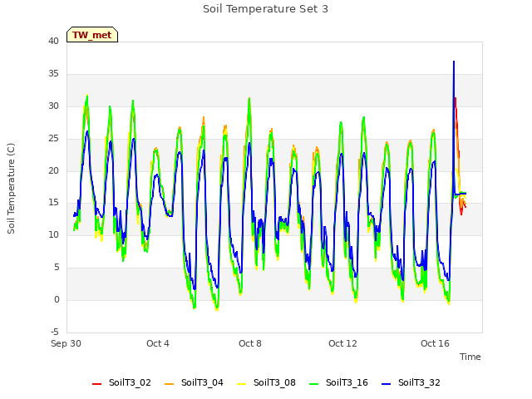Click the Oct 12 x-axis tick label
The height and width of the screenshot is (399, 532).
click(x=342, y=343)
